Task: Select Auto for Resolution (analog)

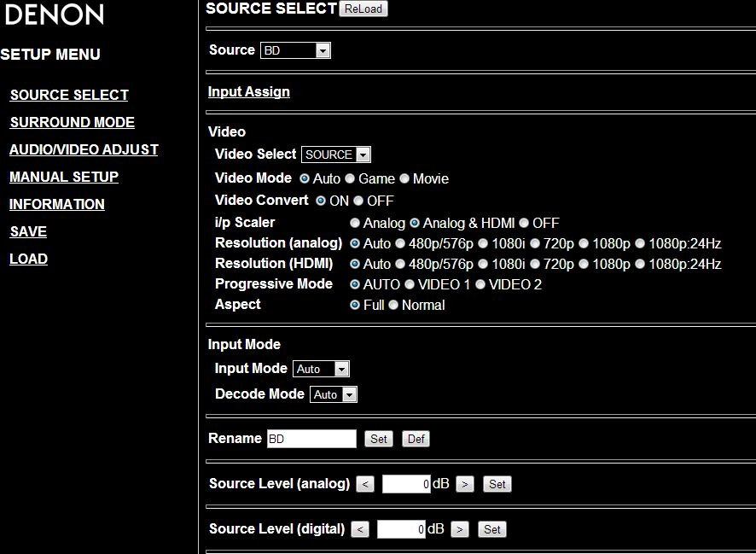Action: click(x=355, y=243)
